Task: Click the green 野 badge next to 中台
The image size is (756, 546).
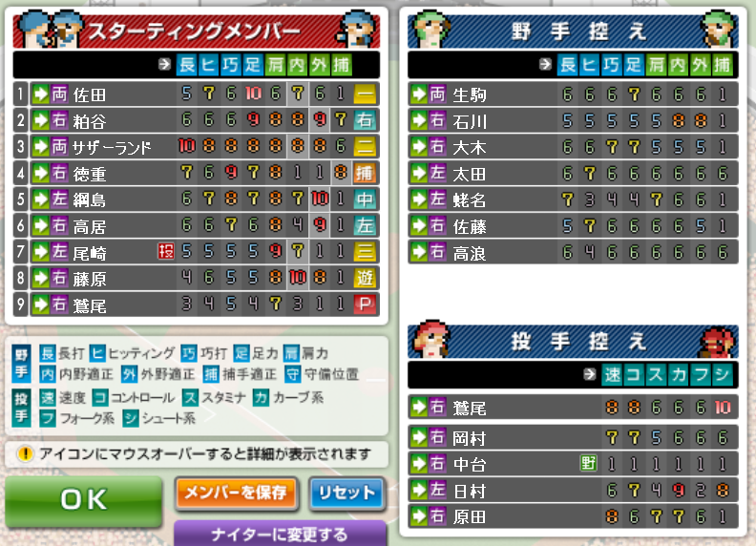Action: (589, 463)
